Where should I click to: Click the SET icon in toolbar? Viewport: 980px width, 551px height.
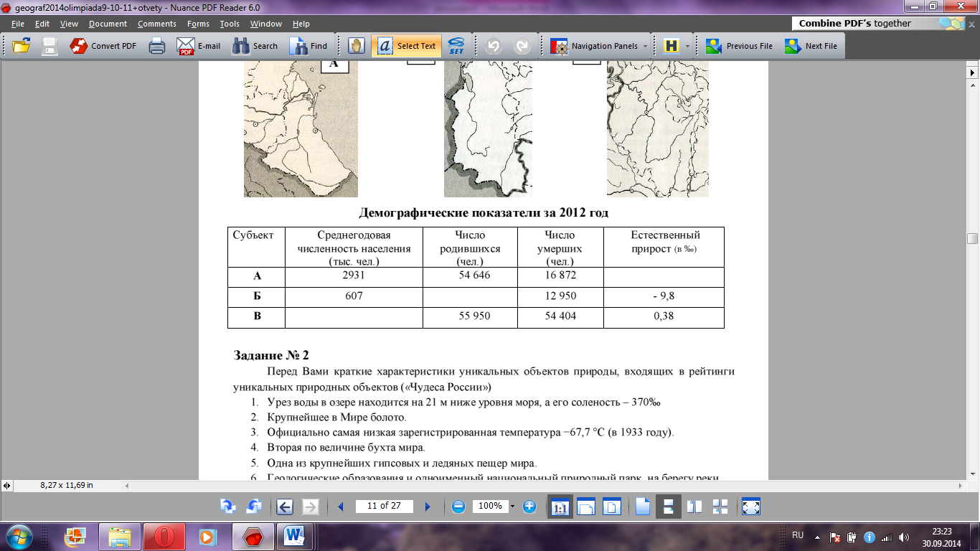(456, 46)
